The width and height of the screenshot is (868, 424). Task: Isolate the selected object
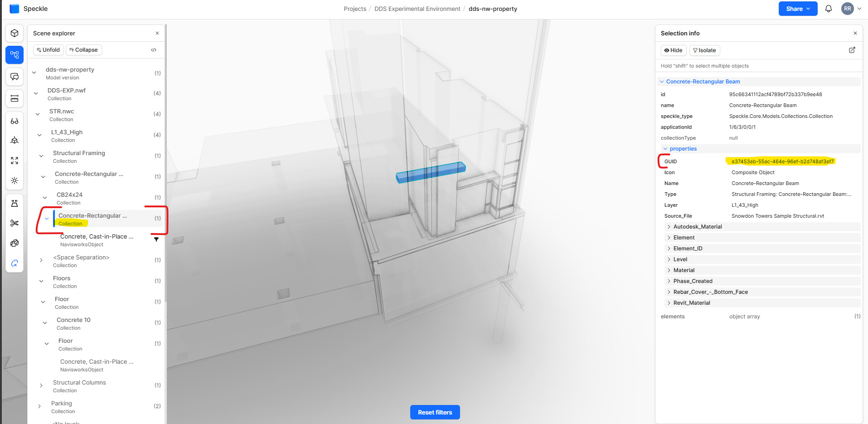[704, 50]
